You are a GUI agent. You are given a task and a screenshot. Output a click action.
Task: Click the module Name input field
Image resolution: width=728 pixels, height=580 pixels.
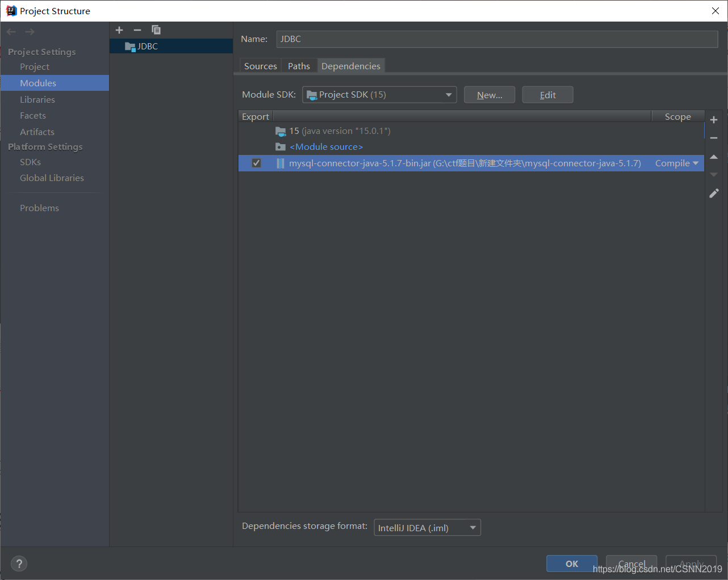click(x=497, y=39)
